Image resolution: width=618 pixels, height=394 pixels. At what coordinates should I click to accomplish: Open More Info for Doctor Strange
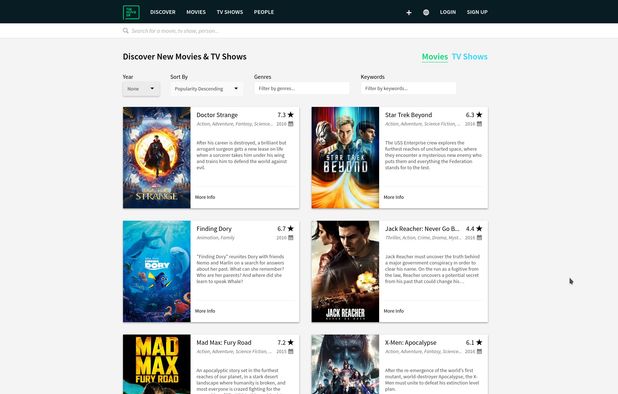205,197
